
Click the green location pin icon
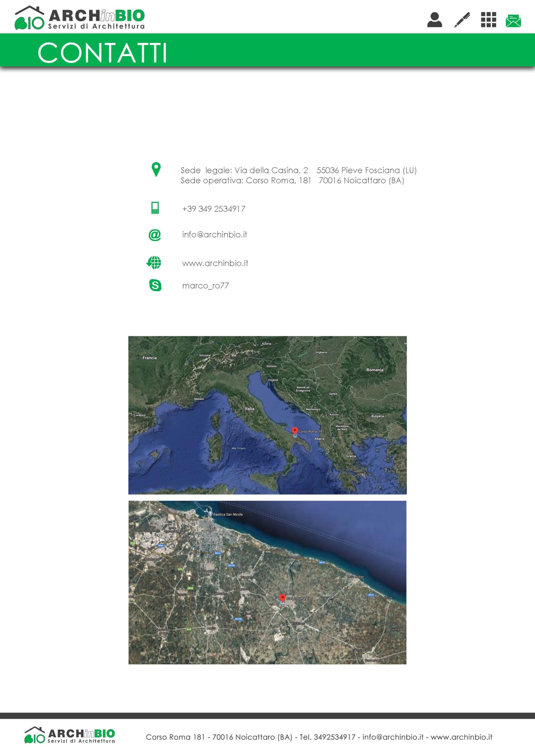(x=156, y=170)
